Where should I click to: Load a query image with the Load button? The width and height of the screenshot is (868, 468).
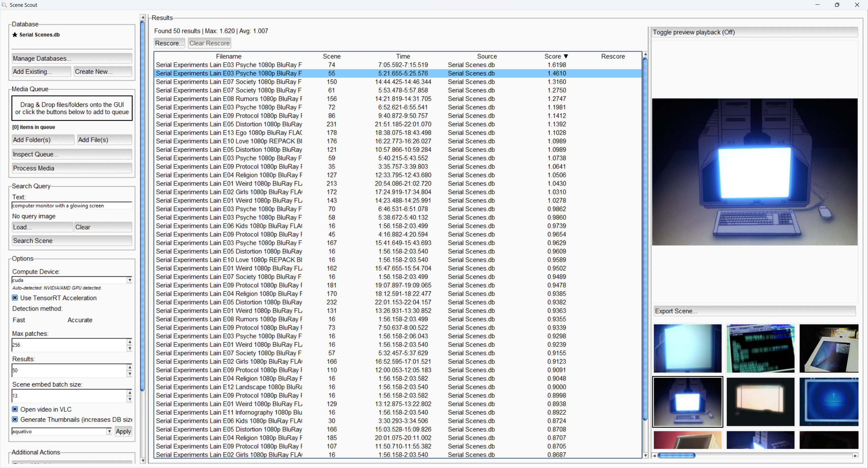pyautogui.click(x=42, y=227)
